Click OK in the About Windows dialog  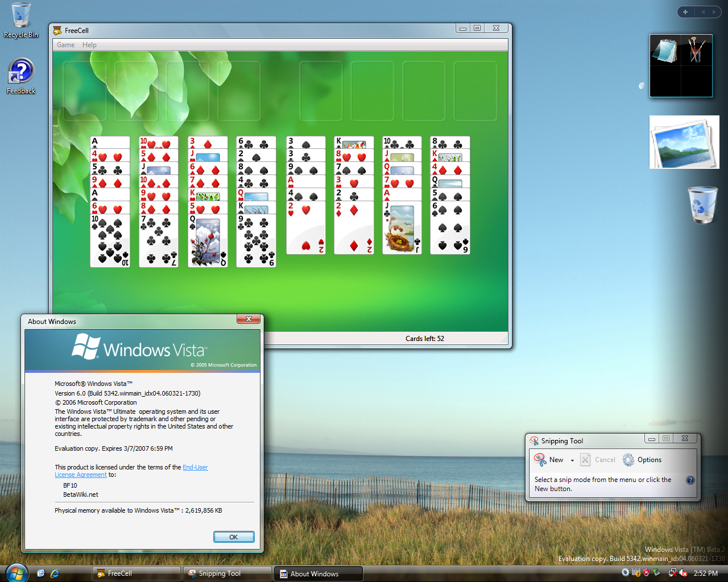click(x=234, y=537)
